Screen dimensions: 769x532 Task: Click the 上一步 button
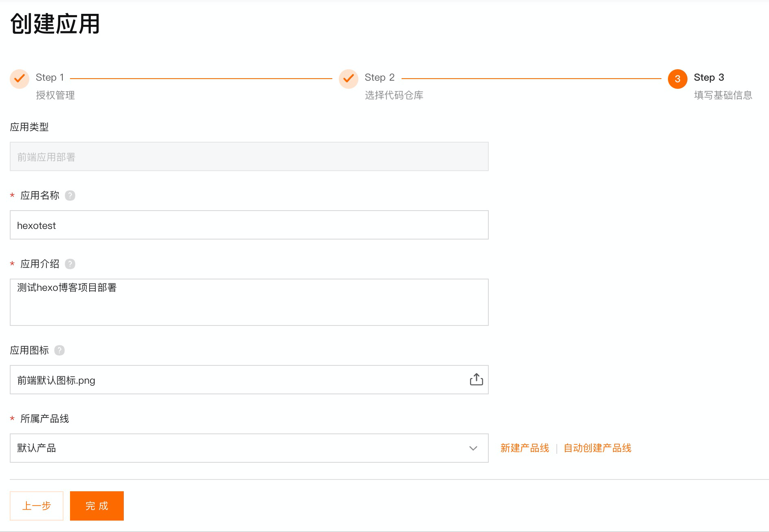(x=37, y=506)
